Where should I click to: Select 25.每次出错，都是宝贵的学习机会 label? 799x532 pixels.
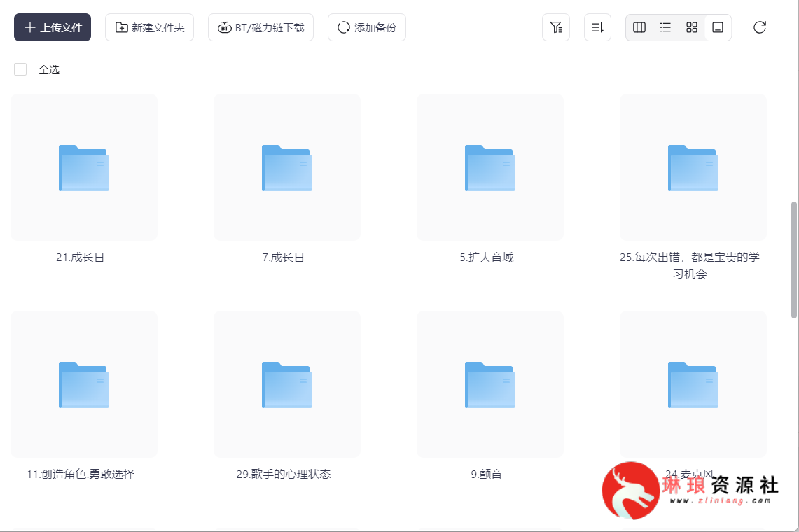(x=690, y=265)
